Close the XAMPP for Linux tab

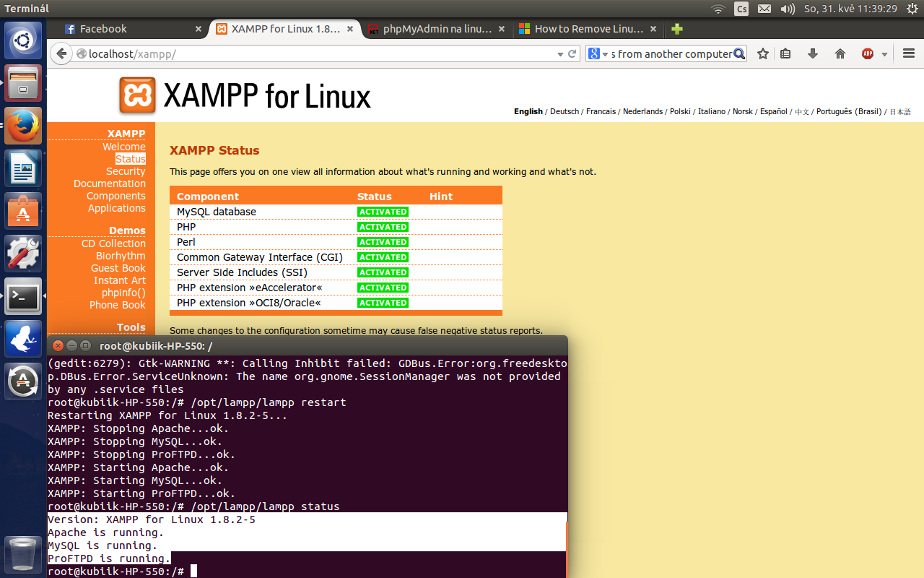[350, 29]
